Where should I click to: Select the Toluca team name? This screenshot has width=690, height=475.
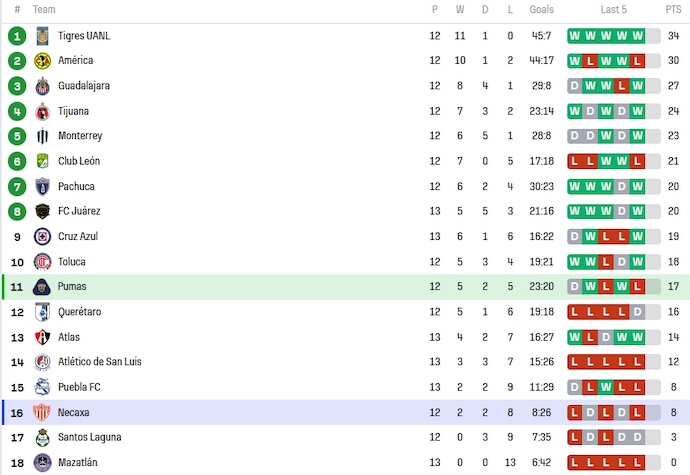72,262
